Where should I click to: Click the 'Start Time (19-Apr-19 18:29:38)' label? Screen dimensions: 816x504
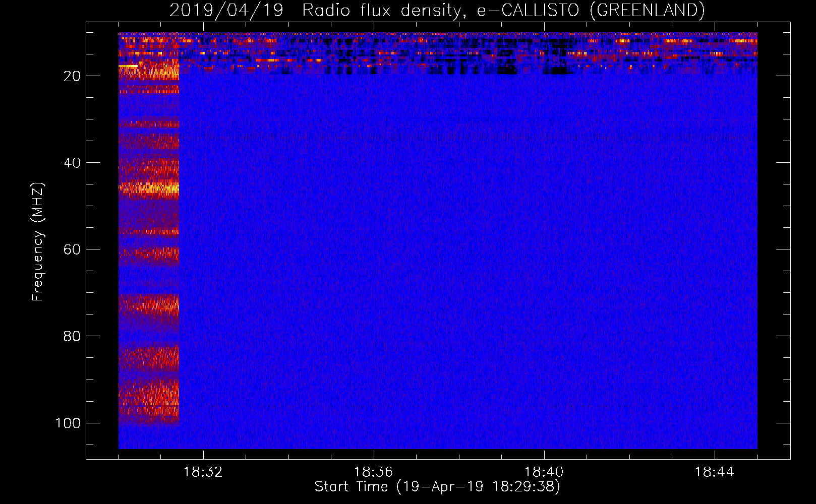pyautogui.click(x=437, y=487)
